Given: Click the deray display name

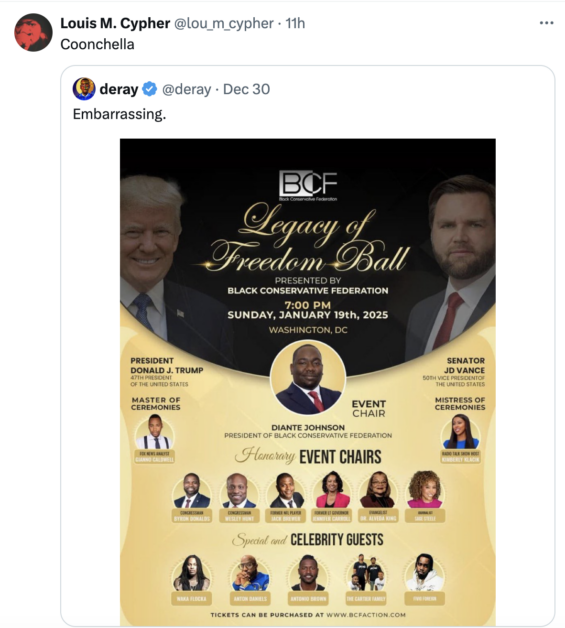Looking at the screenshot, I should click(119, 89).
